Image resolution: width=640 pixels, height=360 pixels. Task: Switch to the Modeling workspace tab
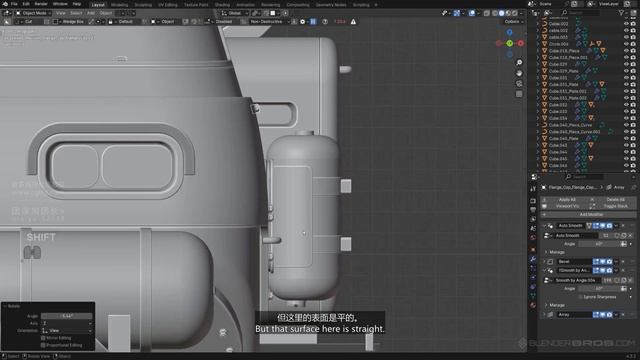click(x=120, y=5)
